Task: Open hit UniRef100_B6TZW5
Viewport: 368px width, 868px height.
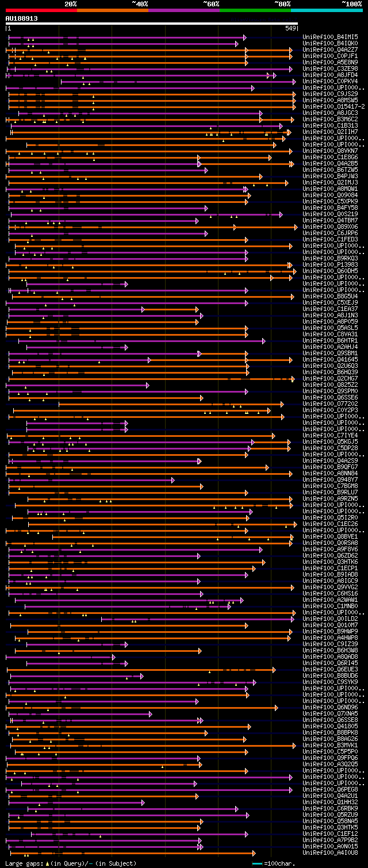Action: (330, 170)
